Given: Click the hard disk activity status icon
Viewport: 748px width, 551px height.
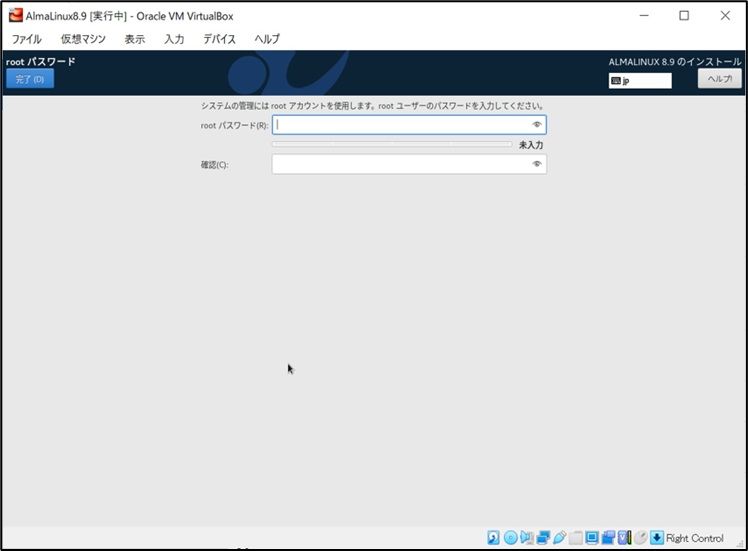Looking at the screenshot, I should pyautogui.click(x=493, y=538).
